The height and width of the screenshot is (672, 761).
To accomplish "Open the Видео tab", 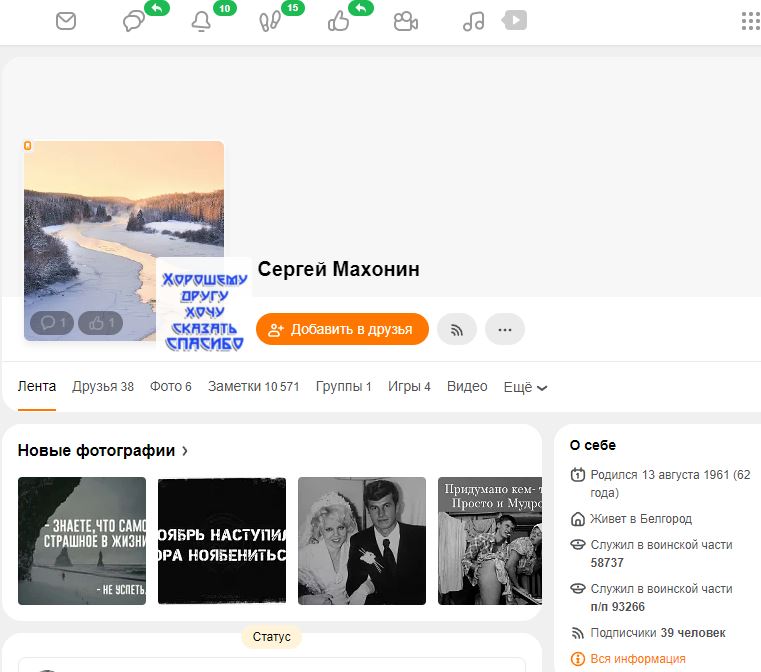I will click(x=467, y=387).
